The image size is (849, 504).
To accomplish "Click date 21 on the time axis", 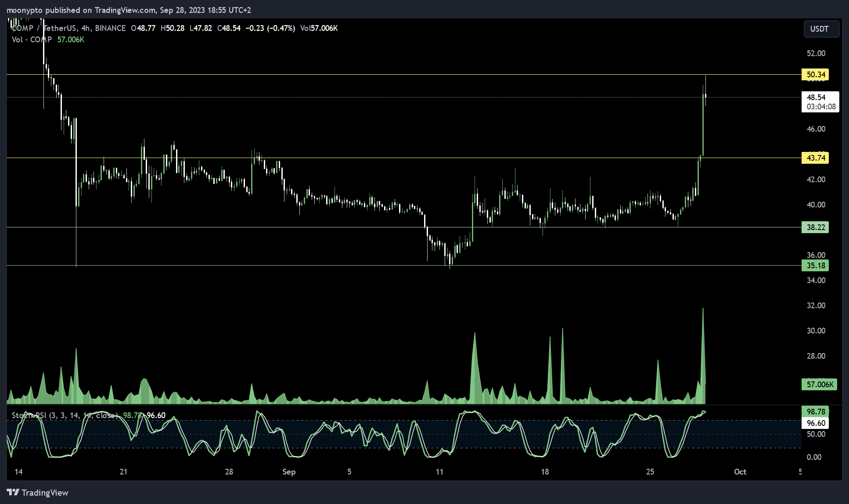I will pyautogui.click(x=123, y=472).
